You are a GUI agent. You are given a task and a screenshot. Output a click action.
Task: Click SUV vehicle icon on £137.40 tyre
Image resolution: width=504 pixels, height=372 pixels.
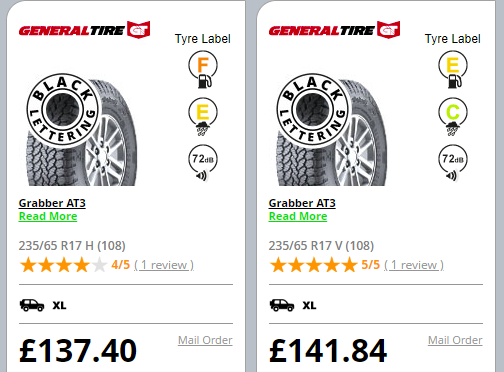pos(32,305)
